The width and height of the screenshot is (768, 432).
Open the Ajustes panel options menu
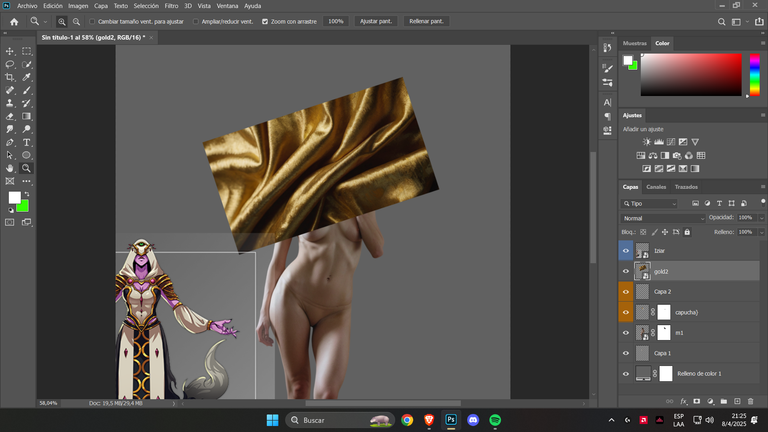pyautogui.click(x=763, y=115)
